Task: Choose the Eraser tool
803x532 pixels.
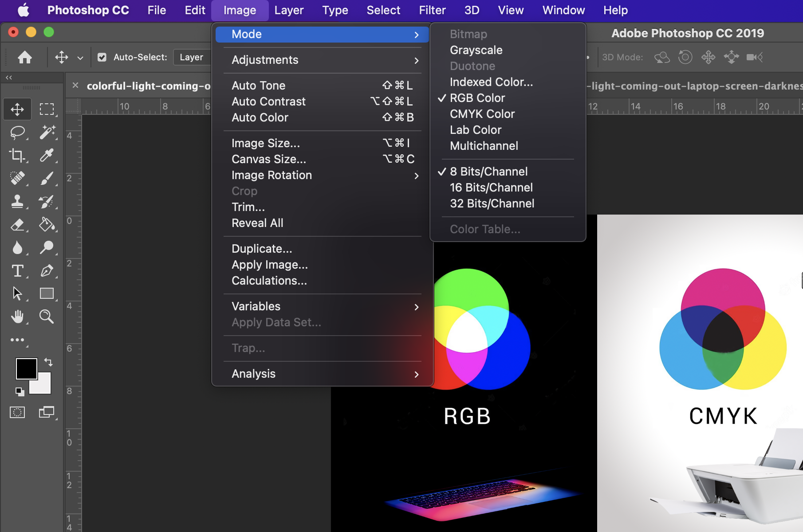Action: pos(17,224)
